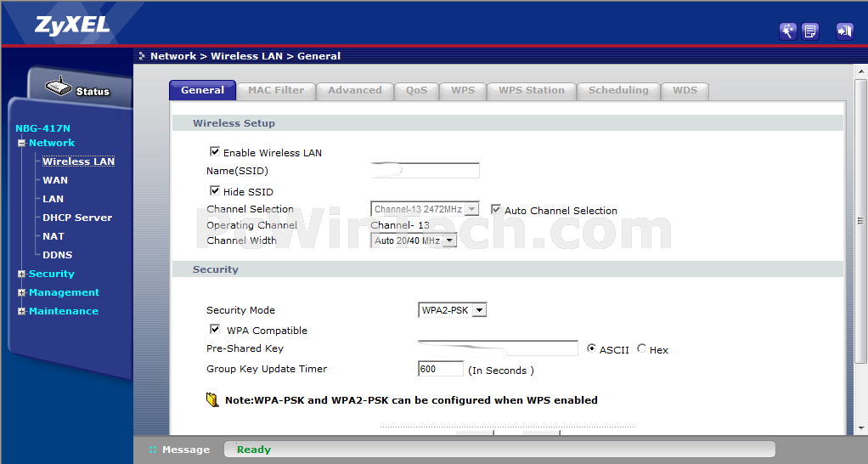Screen dimensions: 868x464
Task: Open LAN settings in sidebar
Action: [54, 199]
